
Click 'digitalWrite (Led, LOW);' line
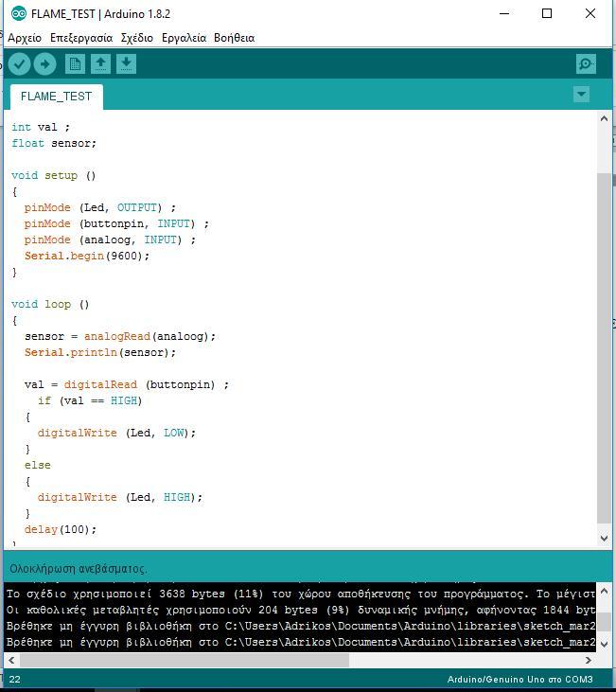click(116, 433)
